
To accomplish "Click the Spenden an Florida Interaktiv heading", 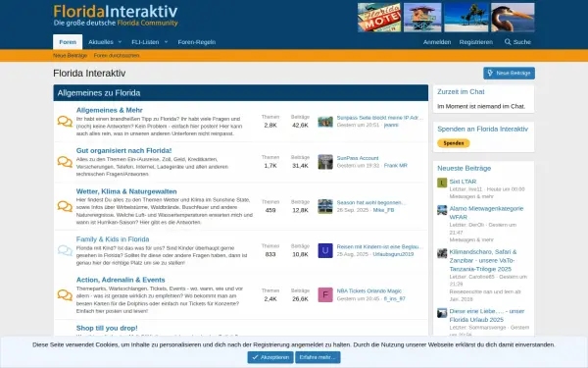I will pyautogui.click(x=482, y=129).
